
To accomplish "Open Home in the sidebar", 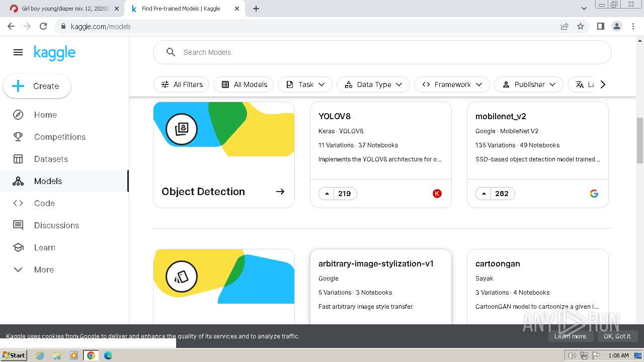I will [64, 115].
